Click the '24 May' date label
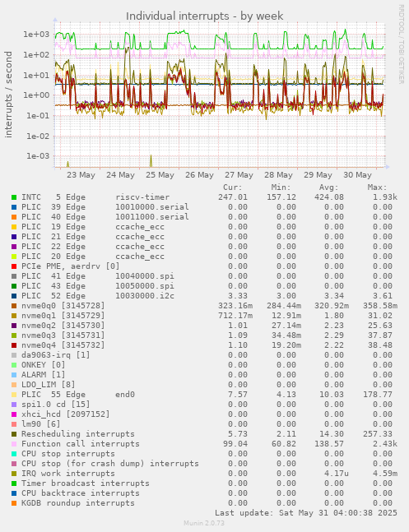The image size is (409, 532). (x=120, y=175)
